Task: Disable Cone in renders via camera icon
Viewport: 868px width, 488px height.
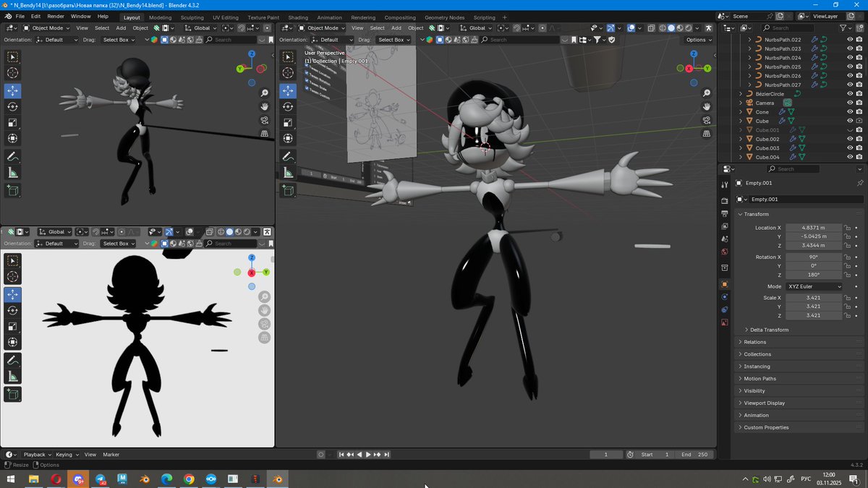Action: click(859, 112)
